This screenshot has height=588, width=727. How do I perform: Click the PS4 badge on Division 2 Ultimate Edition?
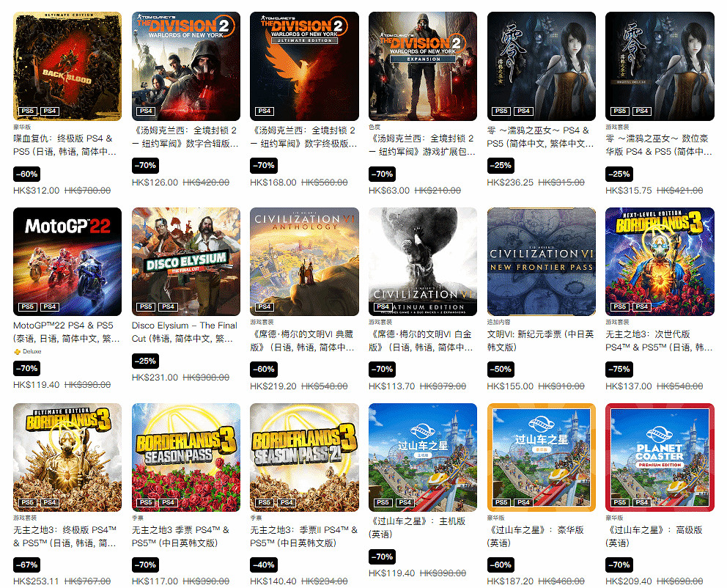click(x=265, y=111)
